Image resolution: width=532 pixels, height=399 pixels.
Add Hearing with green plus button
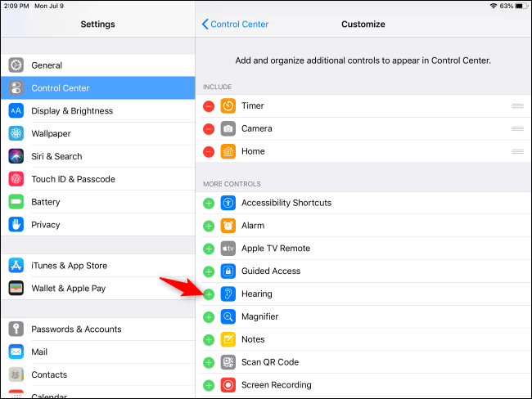click(209, 294)
